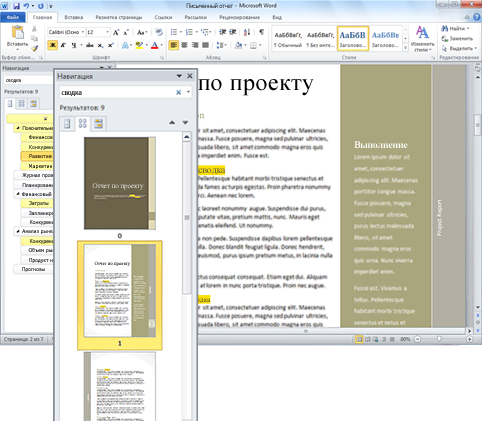Click the Paste (Вставить) clipboard icon
The height and width of the screenshot is (421, 482).
pos(17,32)
